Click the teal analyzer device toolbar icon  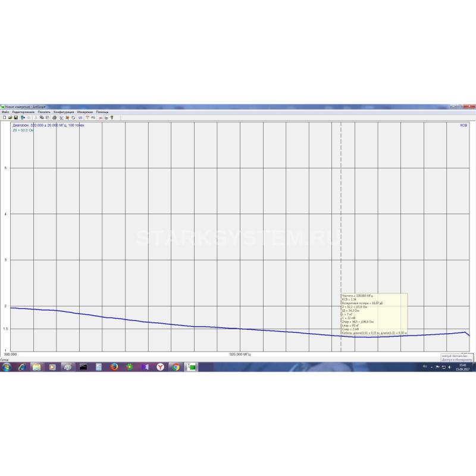23,117
